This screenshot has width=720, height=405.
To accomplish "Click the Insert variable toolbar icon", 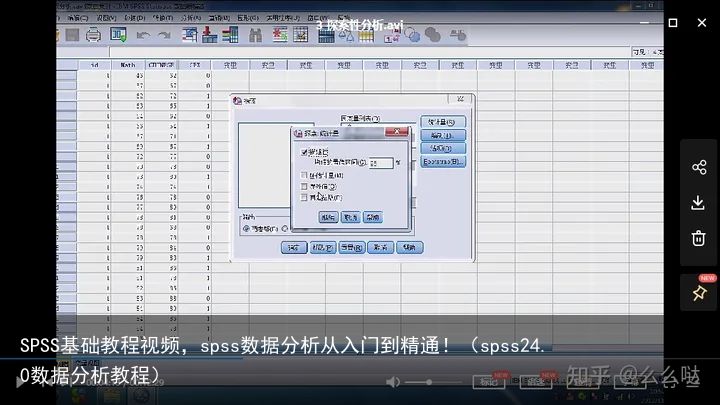I will tap(300, 35).
